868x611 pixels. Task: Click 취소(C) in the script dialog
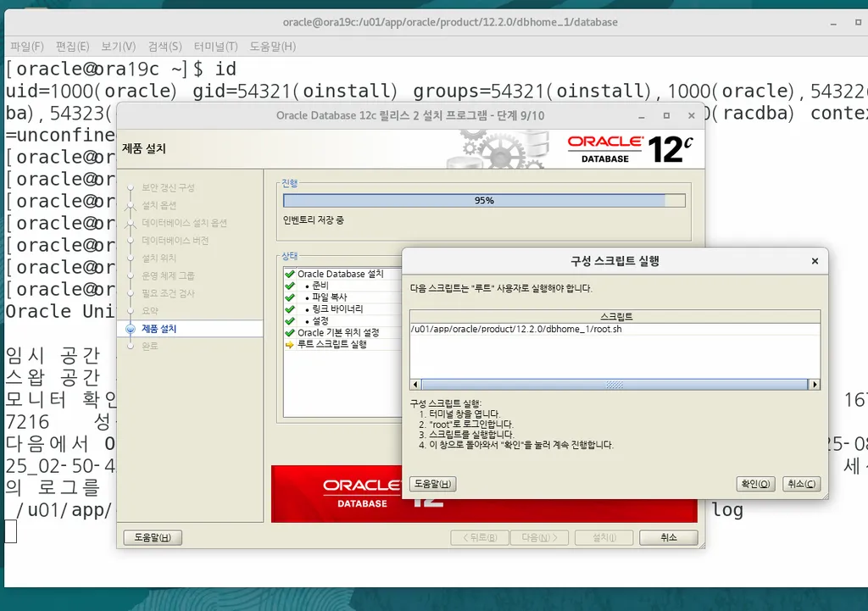(x=802, y=484)
